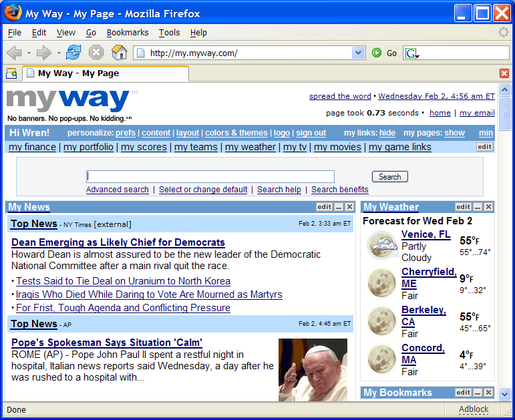Viewport: 515px width, 420px height.
Task: Click the Venice, FL partly cloudy icon
Action: 381,244
